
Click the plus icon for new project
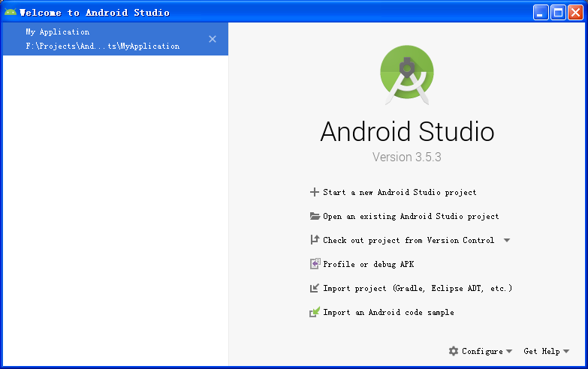(x=314, y=192)
